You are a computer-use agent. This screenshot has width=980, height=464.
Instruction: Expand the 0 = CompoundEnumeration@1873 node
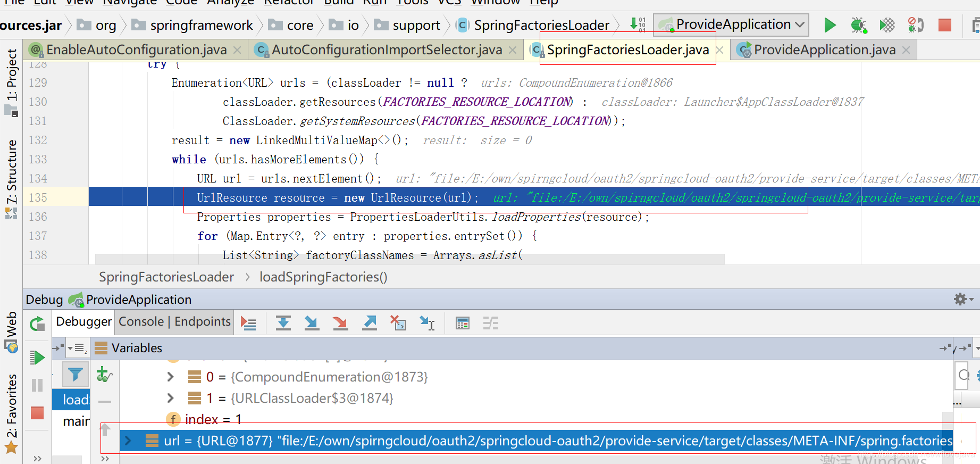point(170,377)
